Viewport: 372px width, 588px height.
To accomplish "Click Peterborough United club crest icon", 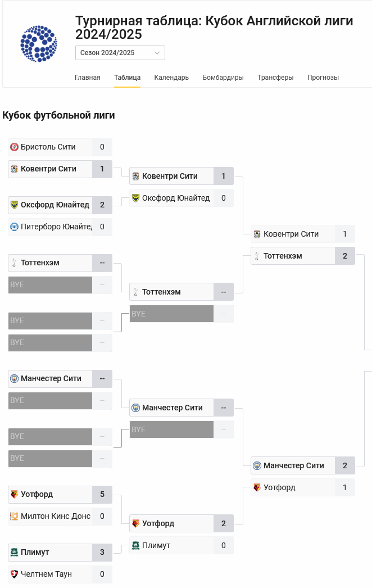I will point(15,227).
